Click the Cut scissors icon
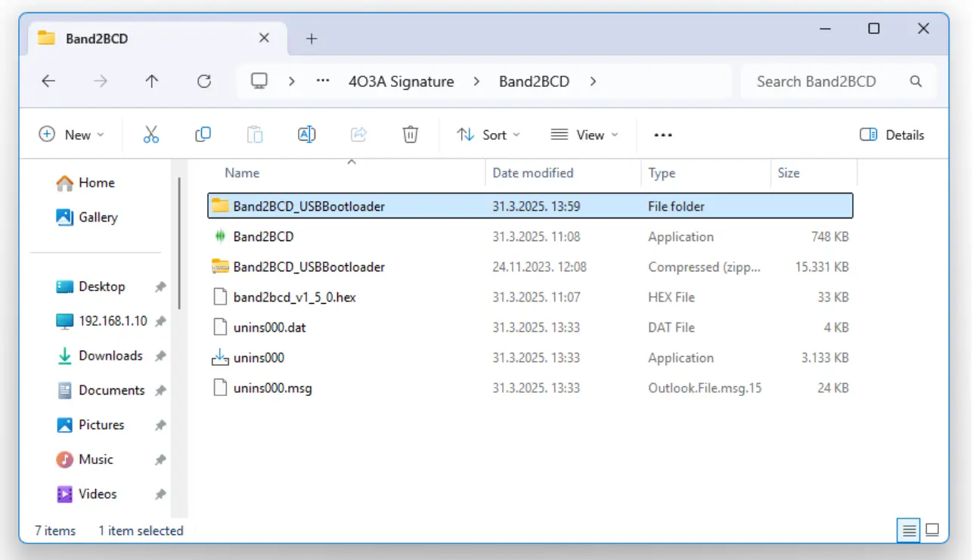Viewport: 973px width, 560px height. tap(151, 135)
